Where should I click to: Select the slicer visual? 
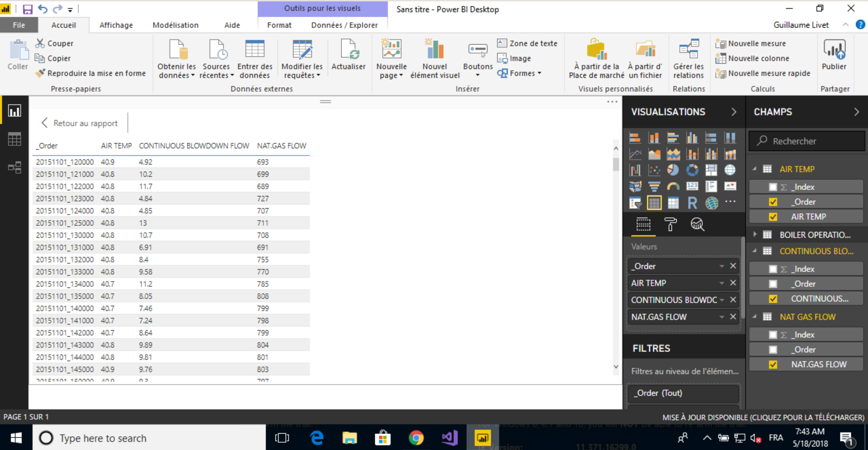pyautogui.click(x=635, y=203)
